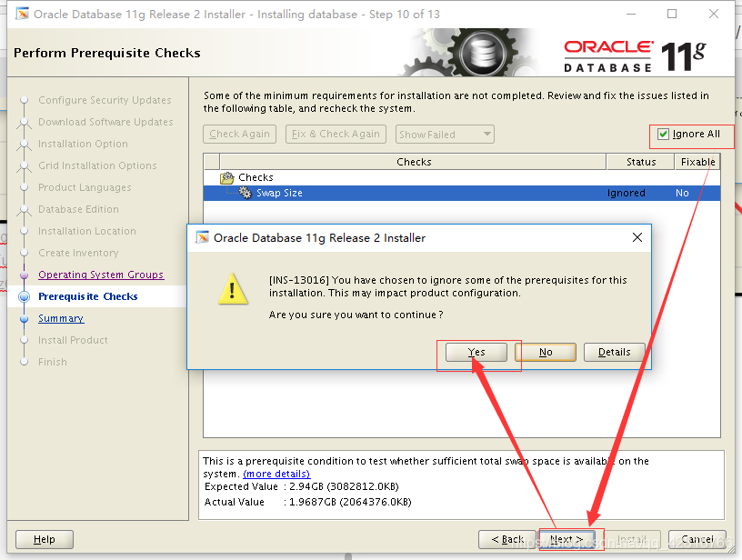Click Installation Option step
This screenshot has height=560, width=742.
(83, 144)
